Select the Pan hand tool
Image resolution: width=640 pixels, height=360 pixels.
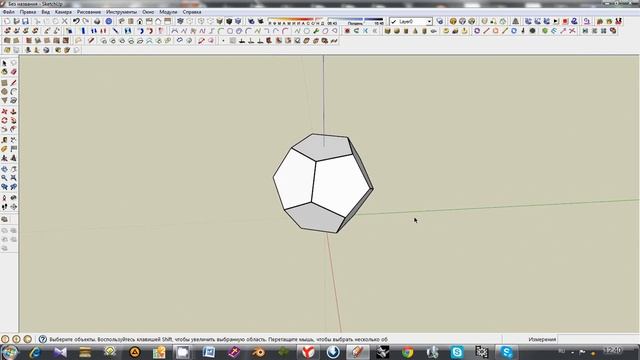coord(13,169)
